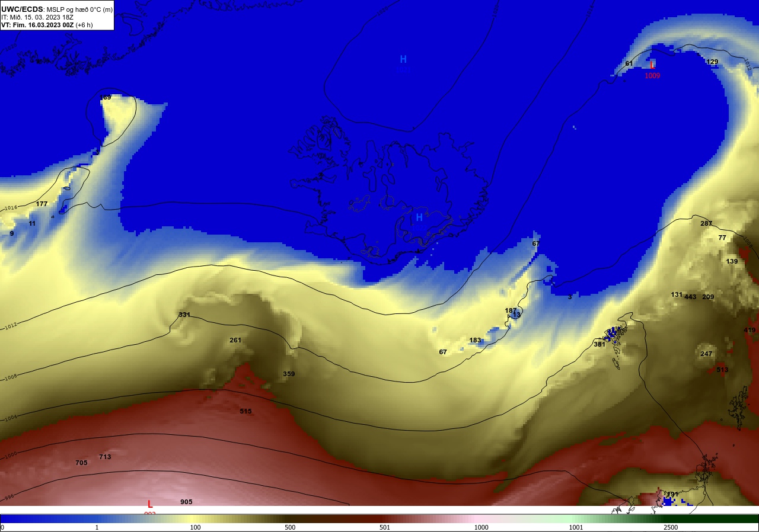759x532 pixels.
Task: Click the value 419 at the right edge
Action: pyautogui.click(x=750, y=330)
